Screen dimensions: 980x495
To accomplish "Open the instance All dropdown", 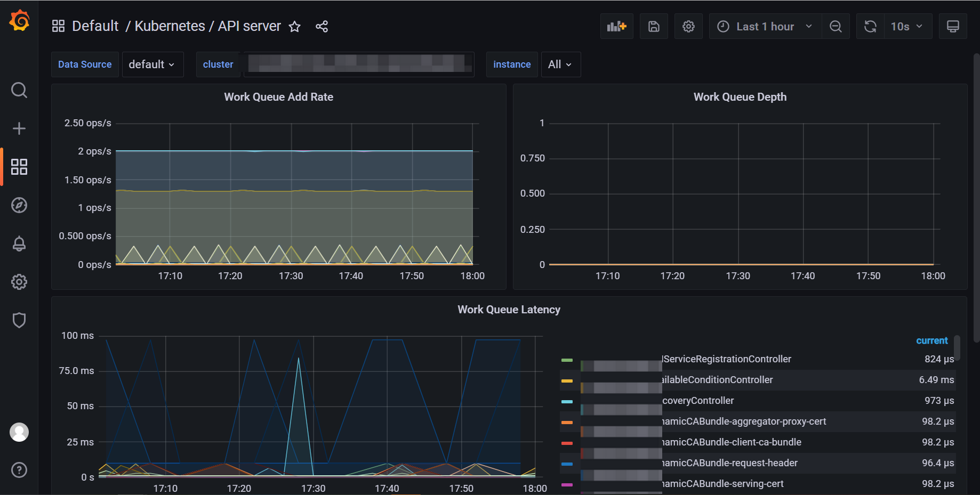I will (560, 64).
